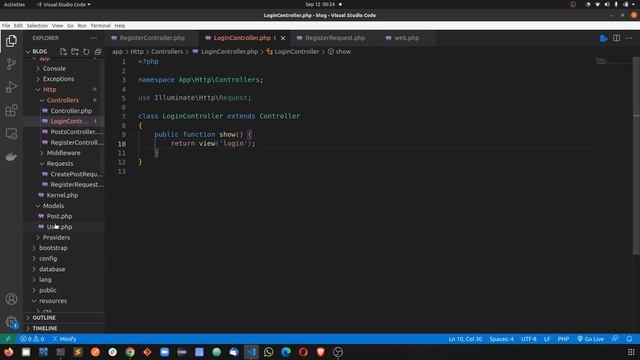Split the editor to the right

[616, 38]
